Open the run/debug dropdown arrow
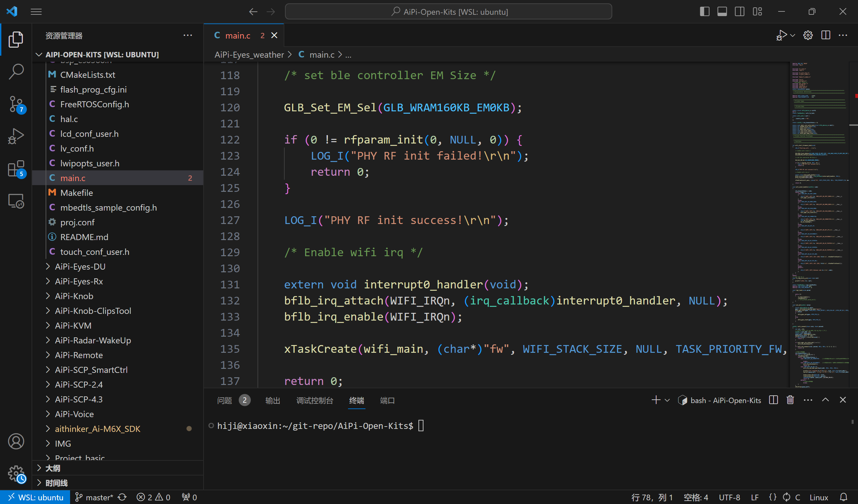This screenshot has height=504, width=858. pyautogui.click(x=793, y=36)
